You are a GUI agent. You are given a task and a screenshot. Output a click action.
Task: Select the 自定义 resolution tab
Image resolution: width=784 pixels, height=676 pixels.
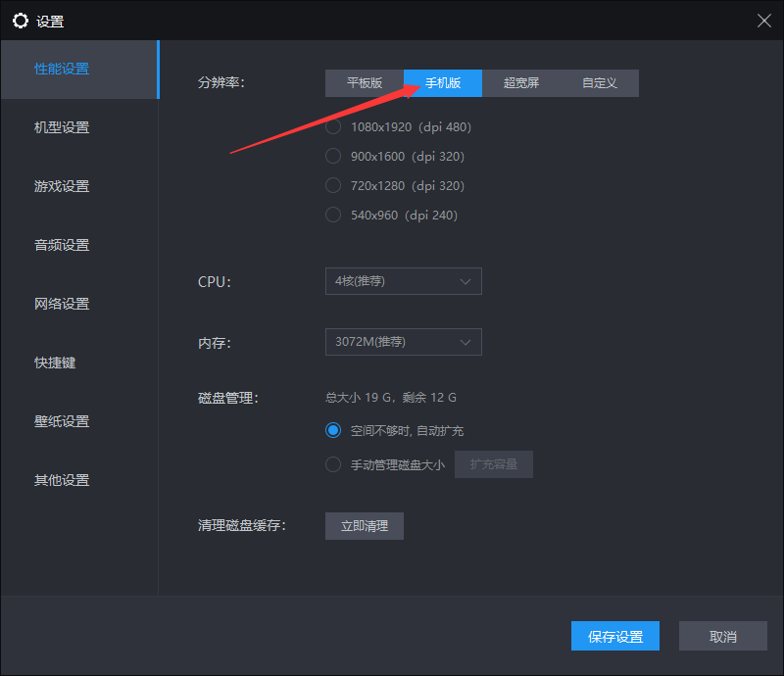600,83
